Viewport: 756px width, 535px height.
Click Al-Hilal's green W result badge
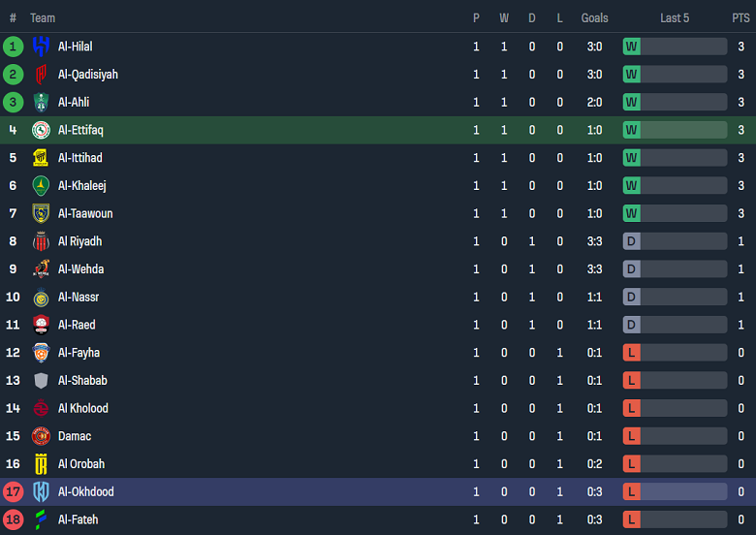(632, 47)
